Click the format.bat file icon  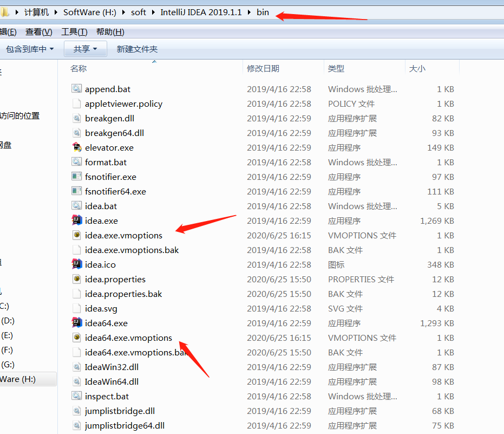(x=76, y=162)
